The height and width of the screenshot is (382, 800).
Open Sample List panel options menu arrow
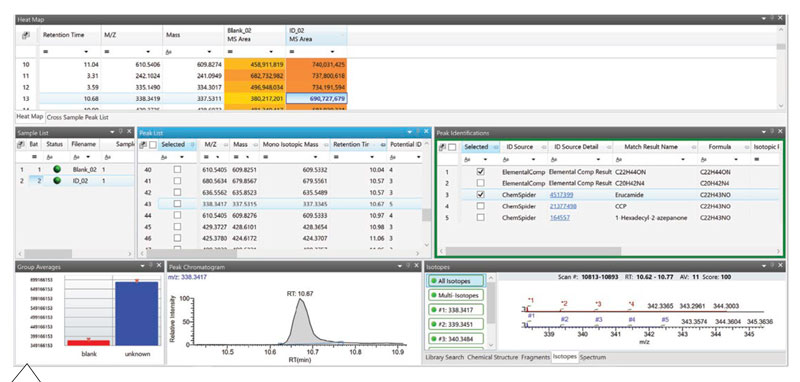113,132
